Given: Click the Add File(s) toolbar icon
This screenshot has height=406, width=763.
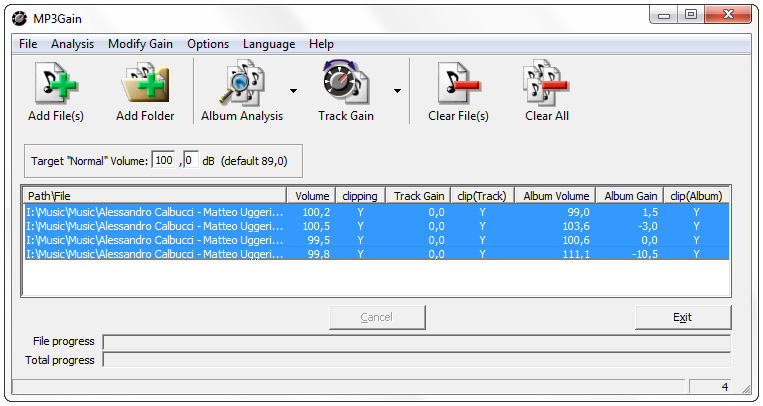Looking at the screenshot, I should (55, 84).
